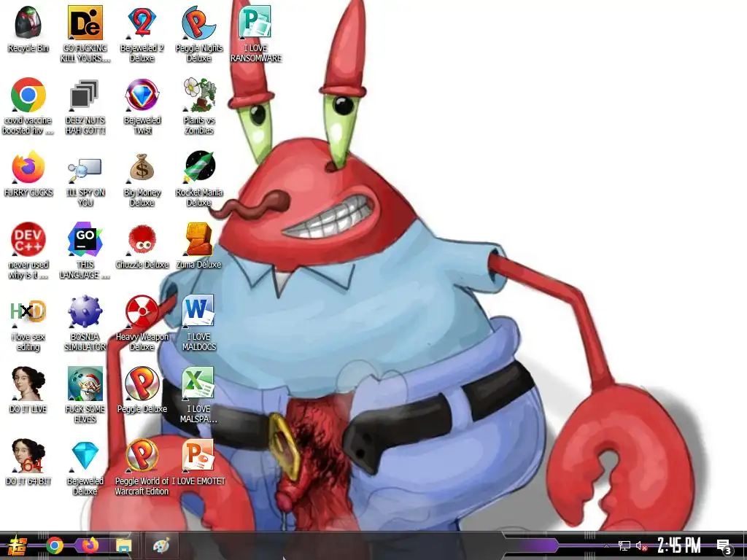The image size is (747, 560).
Task: Open File Explorer from the taskbar
Action: [123, 545]
